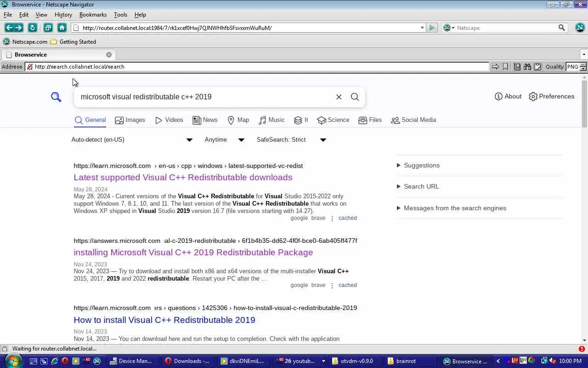Click the volume icon in system tray
This screenshot has height=368, width=588.
(553, 361)
